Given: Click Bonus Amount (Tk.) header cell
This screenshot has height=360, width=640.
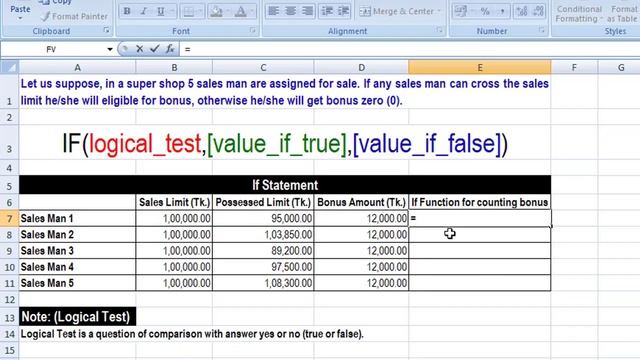Looking at the screenshot, I should (361, 202).
